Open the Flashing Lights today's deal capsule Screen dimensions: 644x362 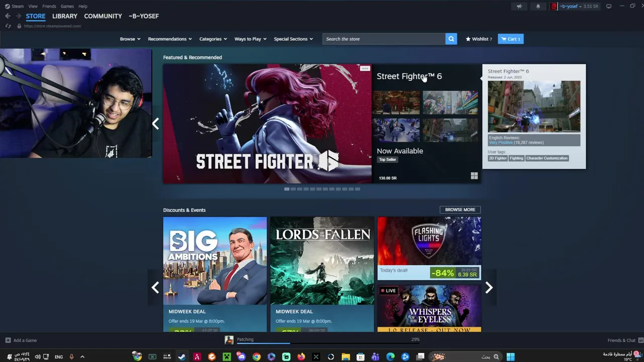(429, 248)
